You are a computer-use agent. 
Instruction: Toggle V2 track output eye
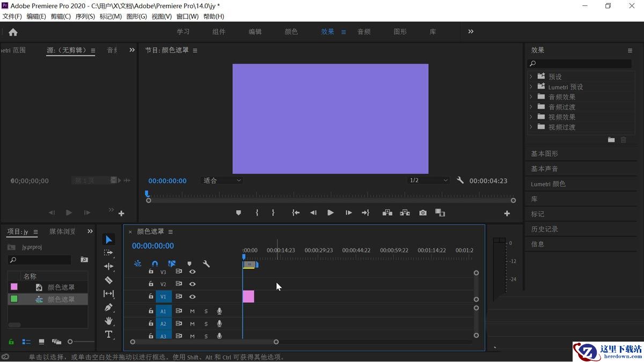tap(192, 284)
